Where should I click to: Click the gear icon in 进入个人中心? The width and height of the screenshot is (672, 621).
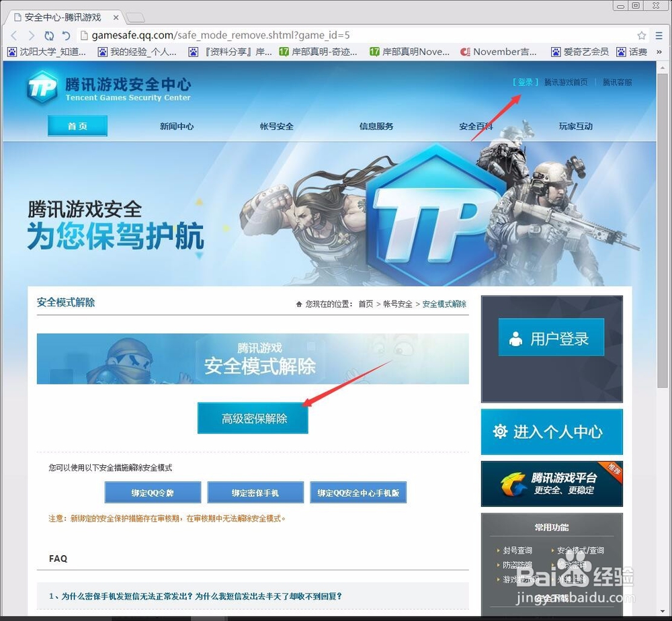pyautogui.click(x=500, y=431)
